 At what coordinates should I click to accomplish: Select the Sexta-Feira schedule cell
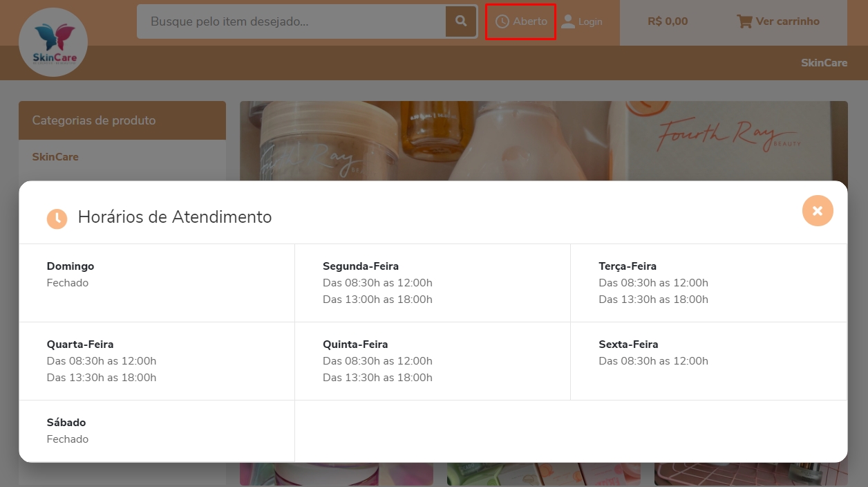[708, 360]
